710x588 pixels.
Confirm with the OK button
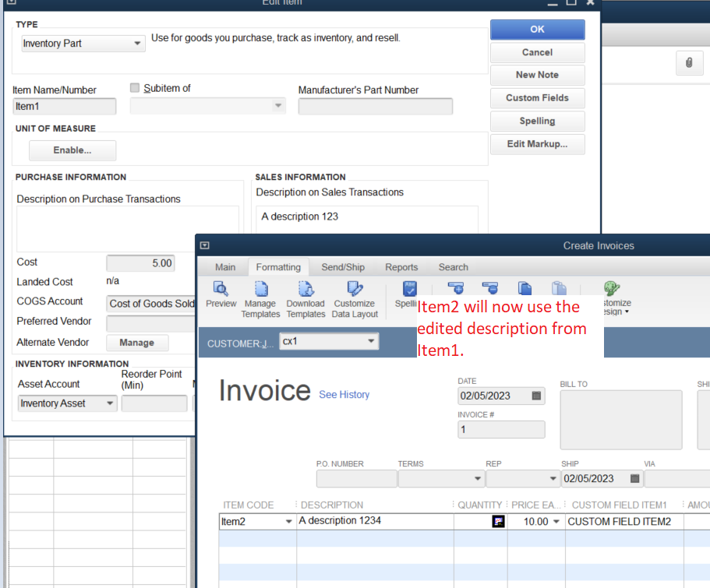point(537,30)
